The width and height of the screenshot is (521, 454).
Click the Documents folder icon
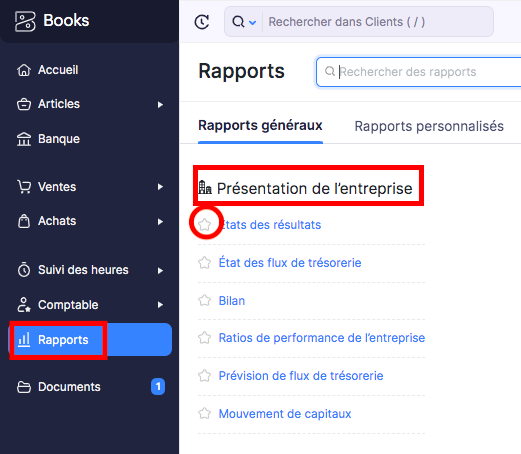click(24, 387)
